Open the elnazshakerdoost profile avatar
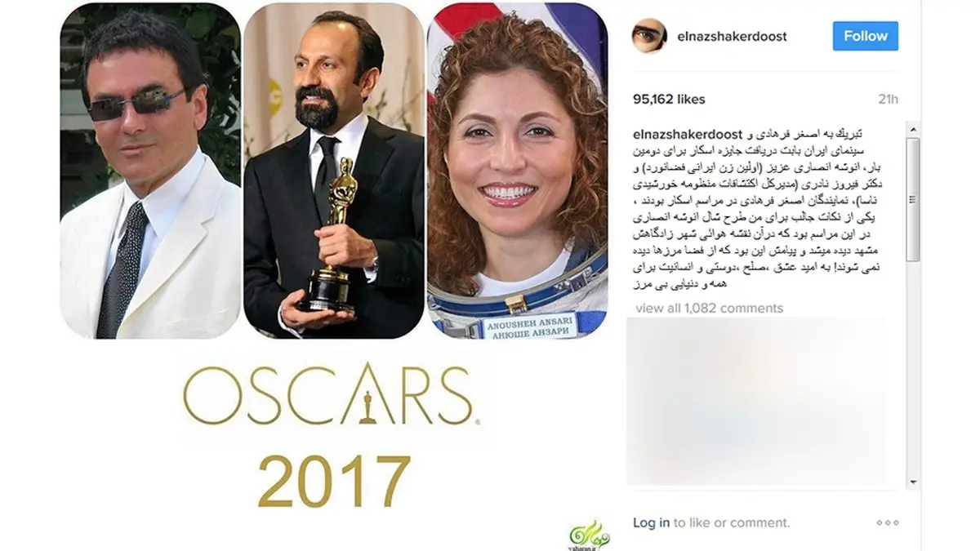980x551 pixels. [x=653, y=36]
